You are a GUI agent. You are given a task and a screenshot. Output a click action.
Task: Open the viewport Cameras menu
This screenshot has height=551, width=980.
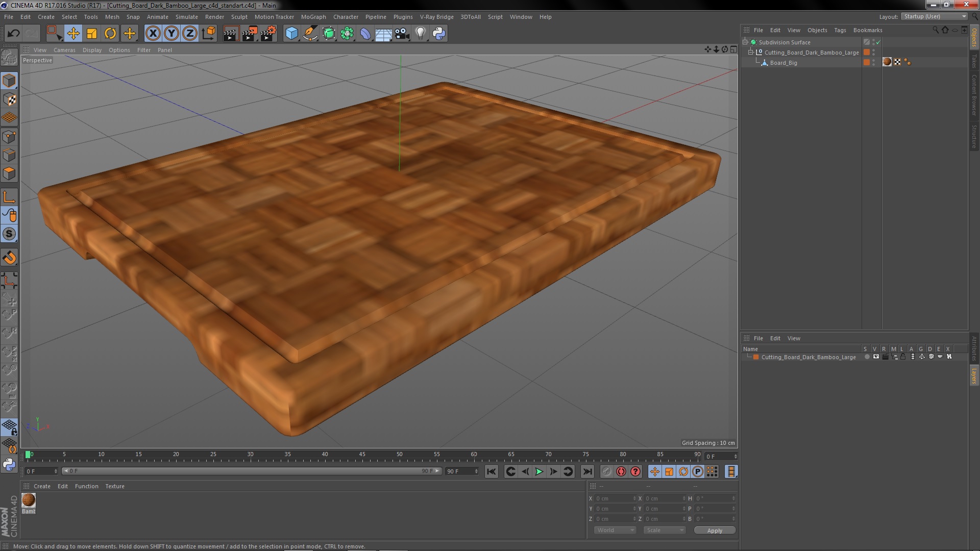pos(64,50)
